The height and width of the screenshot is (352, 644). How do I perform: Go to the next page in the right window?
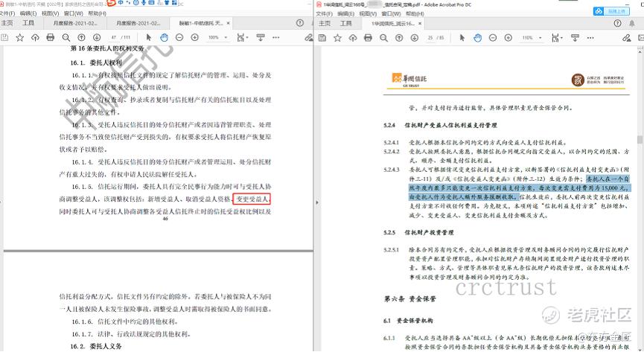[415, 36]
